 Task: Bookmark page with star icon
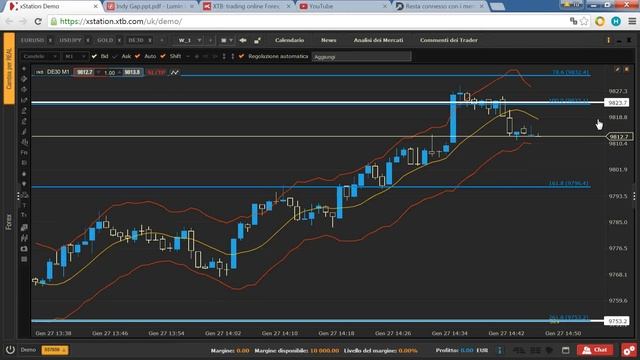click(x=584, y=21)
